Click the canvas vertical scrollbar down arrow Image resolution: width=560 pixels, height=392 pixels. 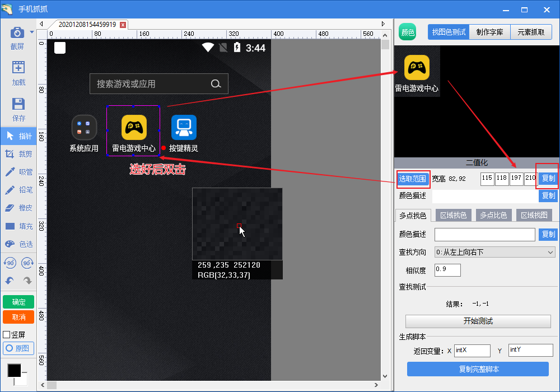[385, 376]
